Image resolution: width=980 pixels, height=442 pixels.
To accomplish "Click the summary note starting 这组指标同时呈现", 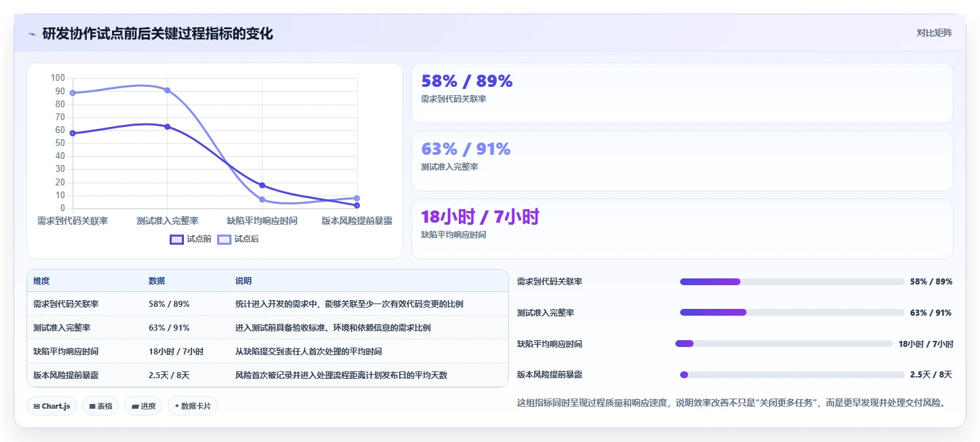I will pos(732,403).
